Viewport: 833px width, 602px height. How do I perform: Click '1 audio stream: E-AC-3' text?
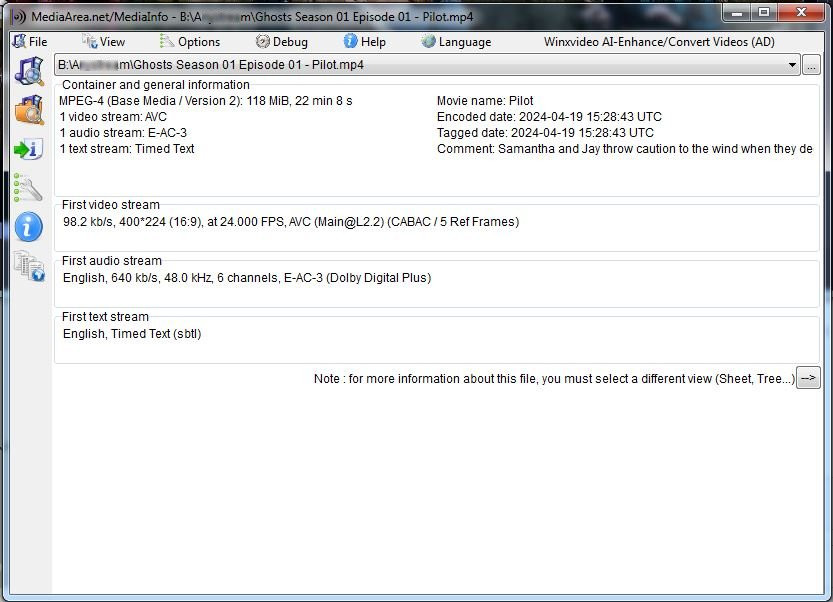tap(123, 133)
